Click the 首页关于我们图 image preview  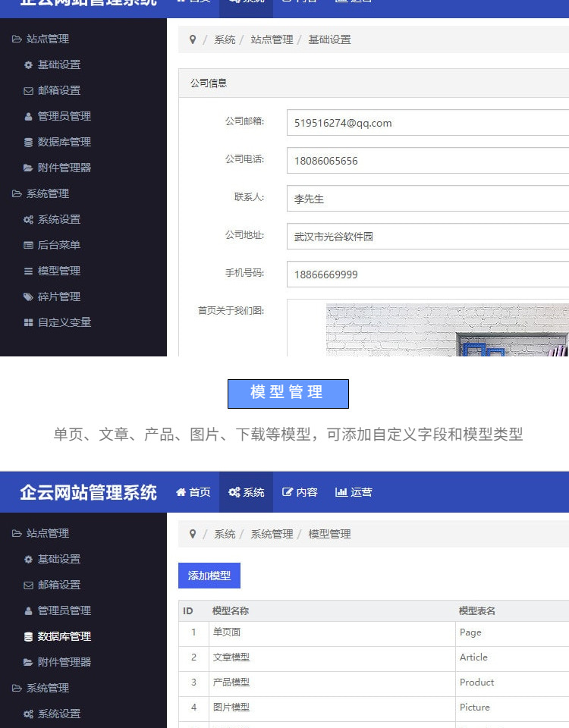[447, 329]
